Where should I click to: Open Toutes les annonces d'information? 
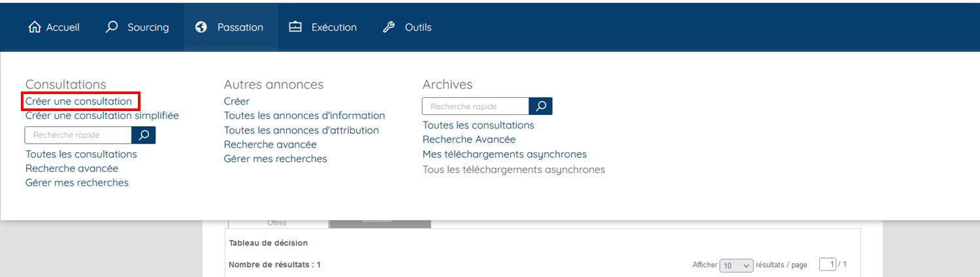point(304,116)
